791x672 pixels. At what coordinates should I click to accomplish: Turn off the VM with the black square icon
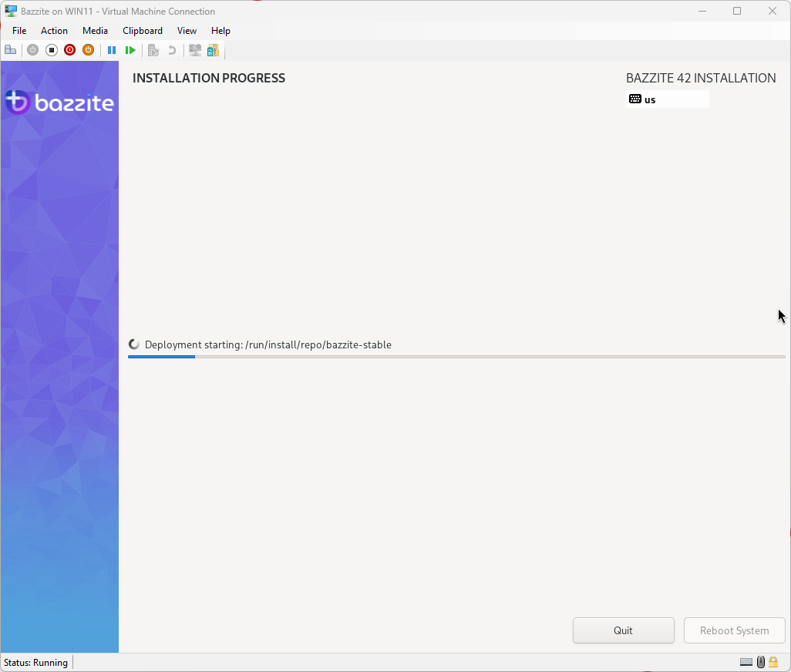pos(52,50)
